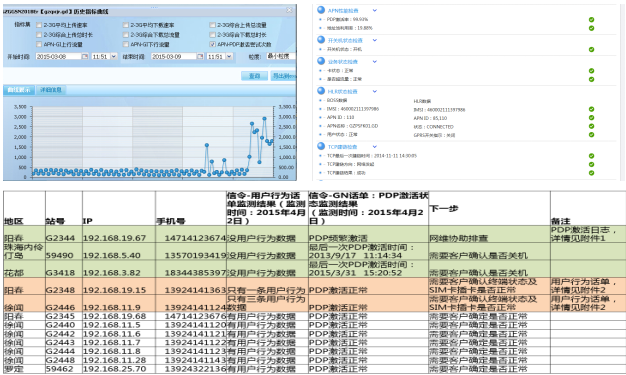Open the start time 11:51 dropdown
The image size is (626, 375).
pyautogui.click(x=114, y=57)
